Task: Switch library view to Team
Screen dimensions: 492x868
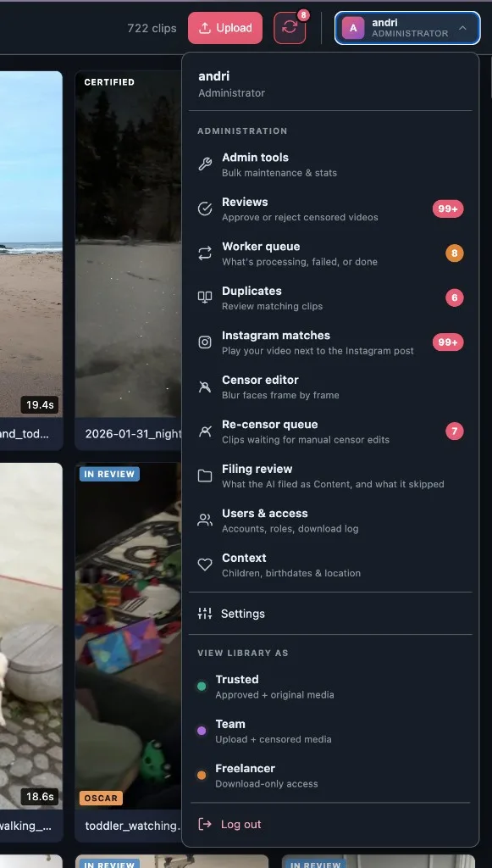Action: coord(330,731)
